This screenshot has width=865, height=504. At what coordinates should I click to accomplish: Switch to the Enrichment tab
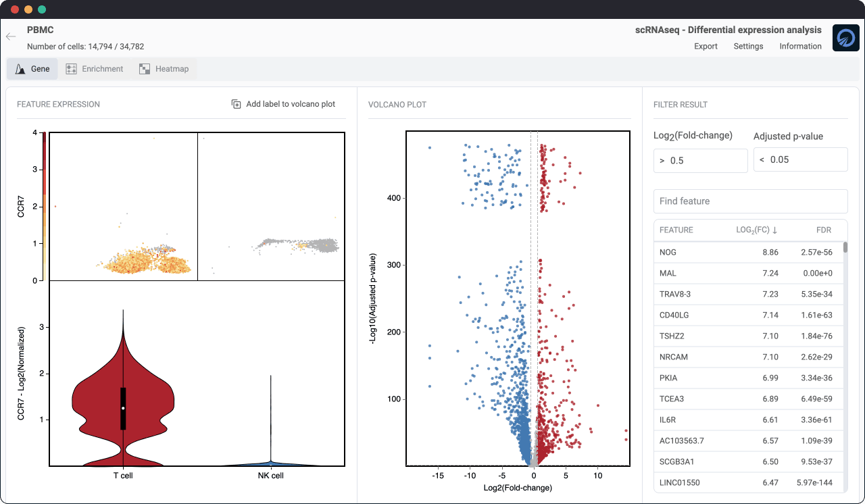[x=102, y=69]
